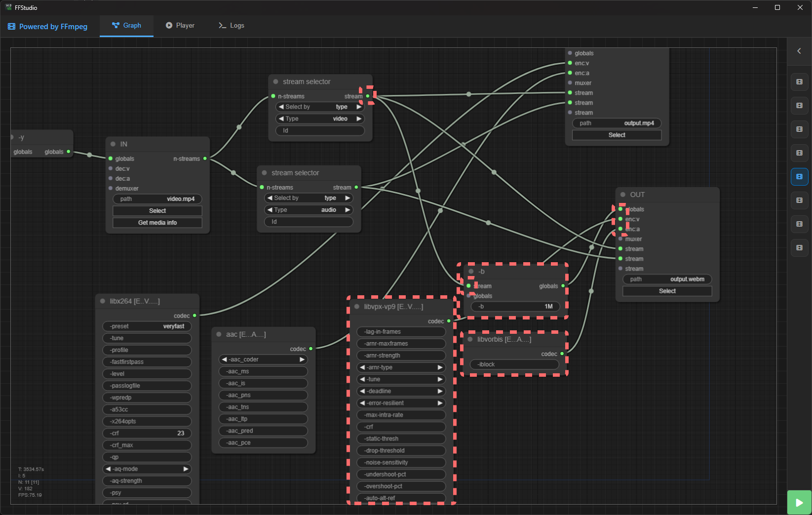This screenshot has width=812, height=515.
Task: Click the codec output port on aac node
Action: pos(310,349)
